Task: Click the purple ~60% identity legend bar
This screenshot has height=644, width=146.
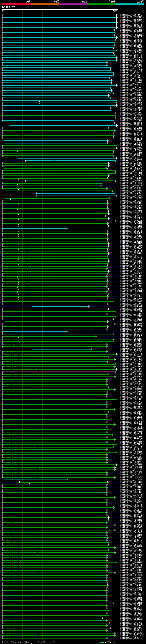Action: click(x=73, y=4)
